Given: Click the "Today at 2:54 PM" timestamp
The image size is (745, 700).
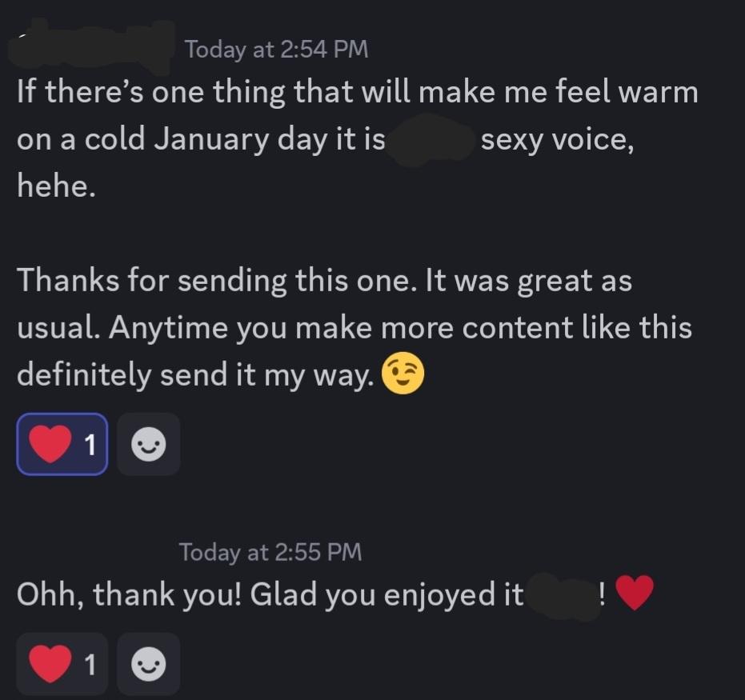Looking at the screenshot, I should tap(276, 50).
